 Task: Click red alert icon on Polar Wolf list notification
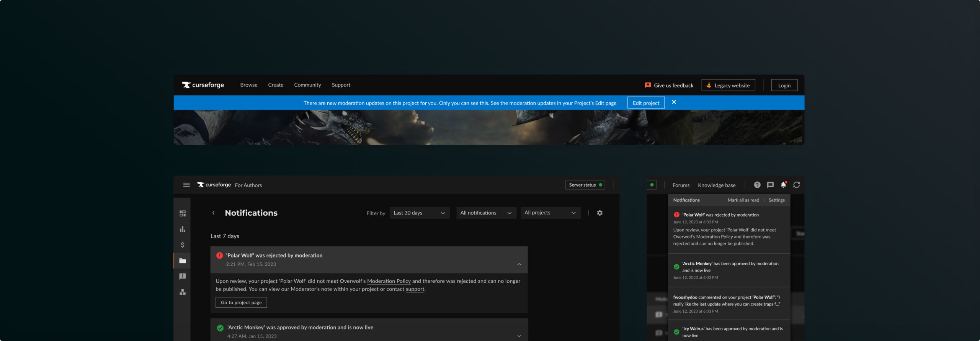(219, 255)
